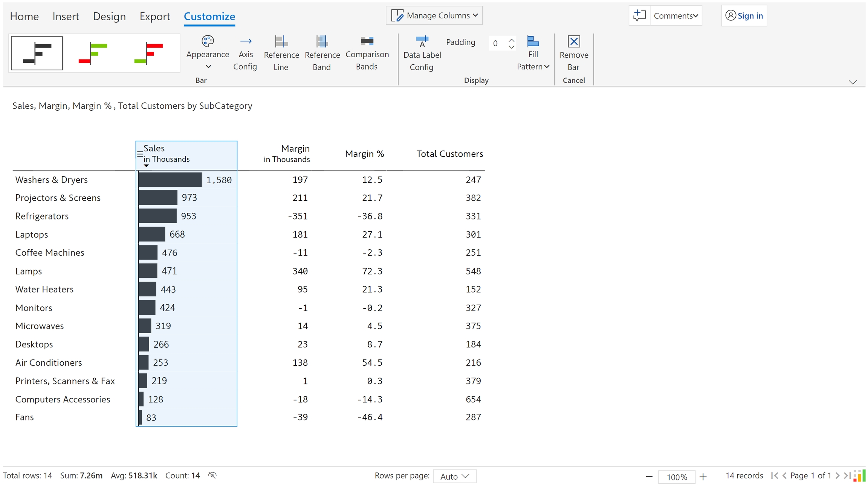Screen dimensions: 868x486
Task: Switch to the Design tab
Action: 109,17
